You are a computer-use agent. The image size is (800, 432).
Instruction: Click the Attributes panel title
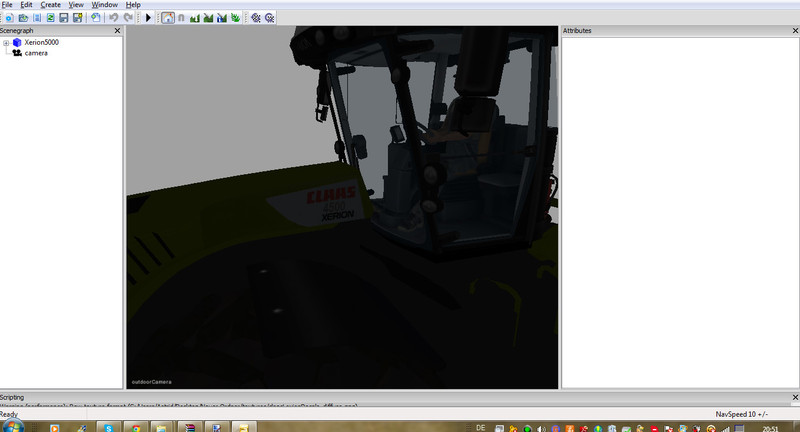coord(577,31)
